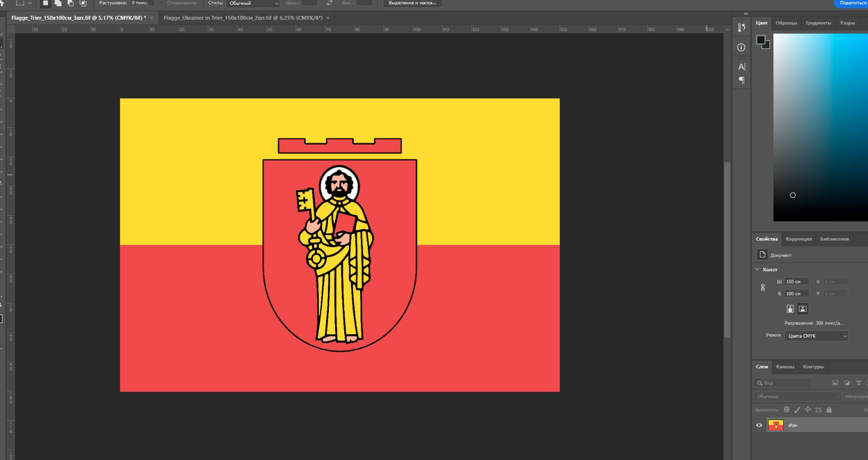Choose the Add to selection mode icon
The width and height of the screenshot is (868, 460).
click(x=58, y=3)
